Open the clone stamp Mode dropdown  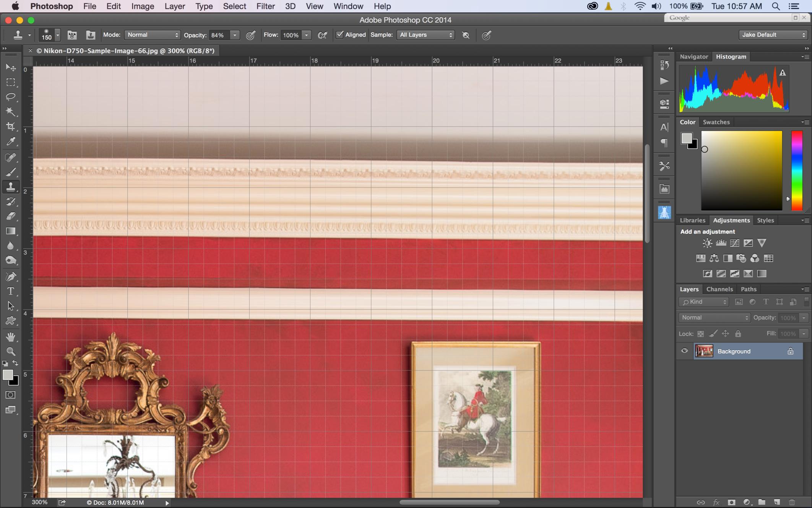(152, 35)
